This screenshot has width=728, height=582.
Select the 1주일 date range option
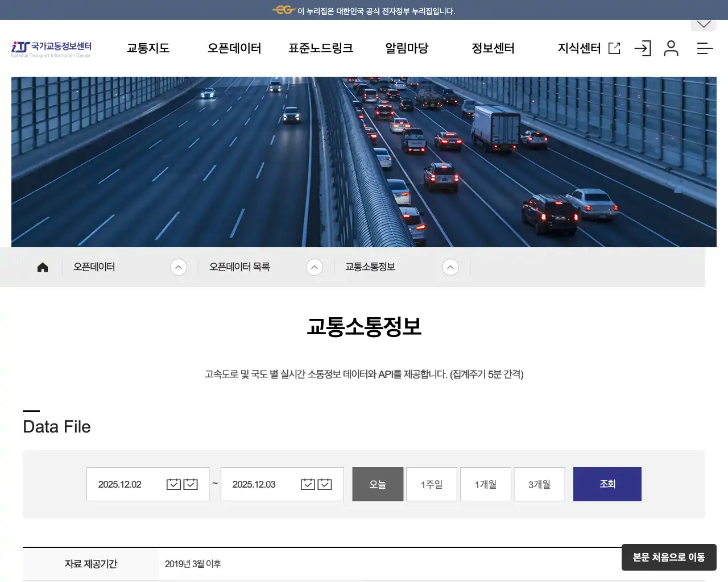pos(431,484)
